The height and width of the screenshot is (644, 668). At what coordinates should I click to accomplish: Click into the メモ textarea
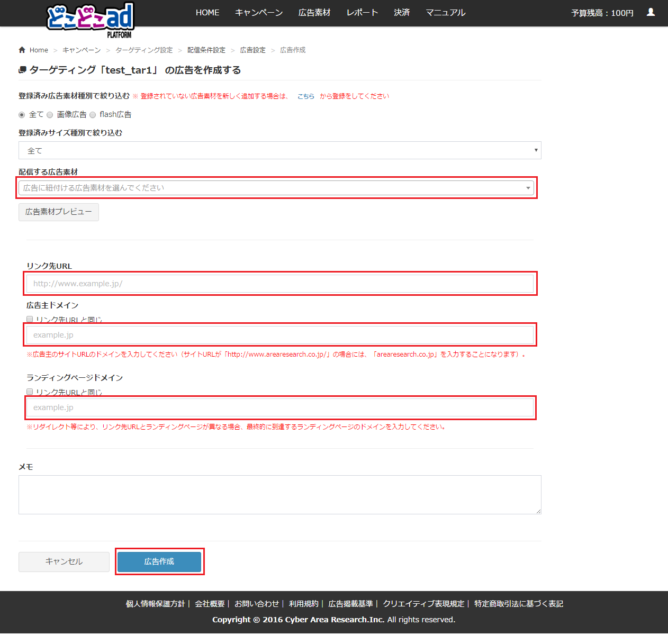[280, 495]
